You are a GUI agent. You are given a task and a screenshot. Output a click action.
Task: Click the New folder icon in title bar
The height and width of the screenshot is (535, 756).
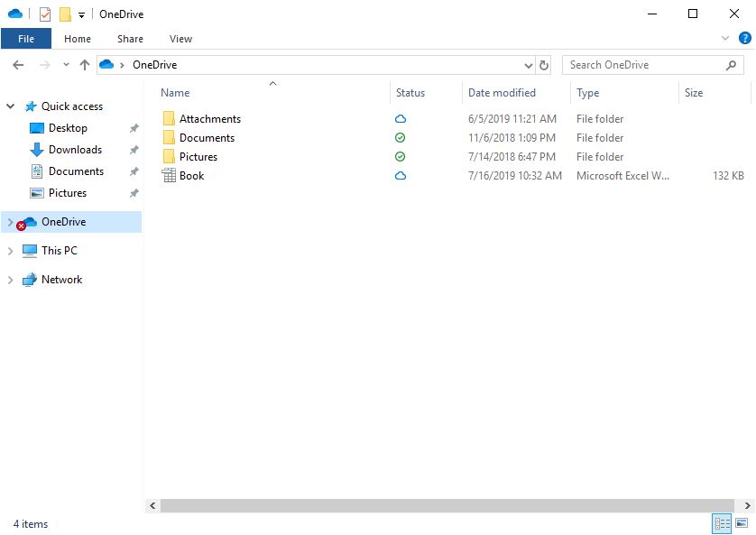coord(65,14)
